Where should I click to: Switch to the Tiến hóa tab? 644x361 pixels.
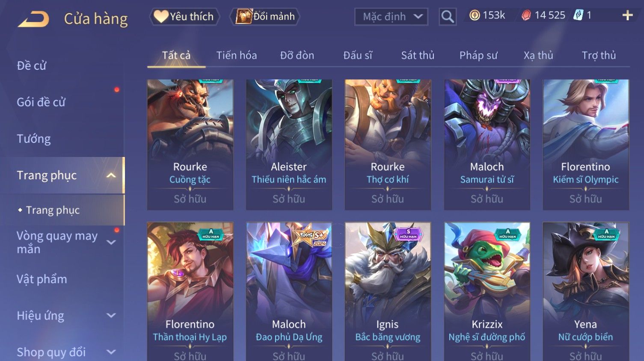[237, 56]
